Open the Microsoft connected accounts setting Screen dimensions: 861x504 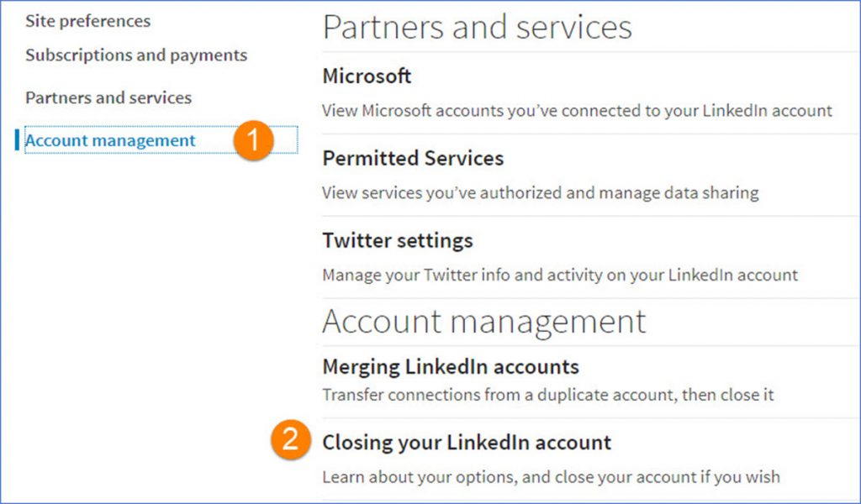[367, 76]
